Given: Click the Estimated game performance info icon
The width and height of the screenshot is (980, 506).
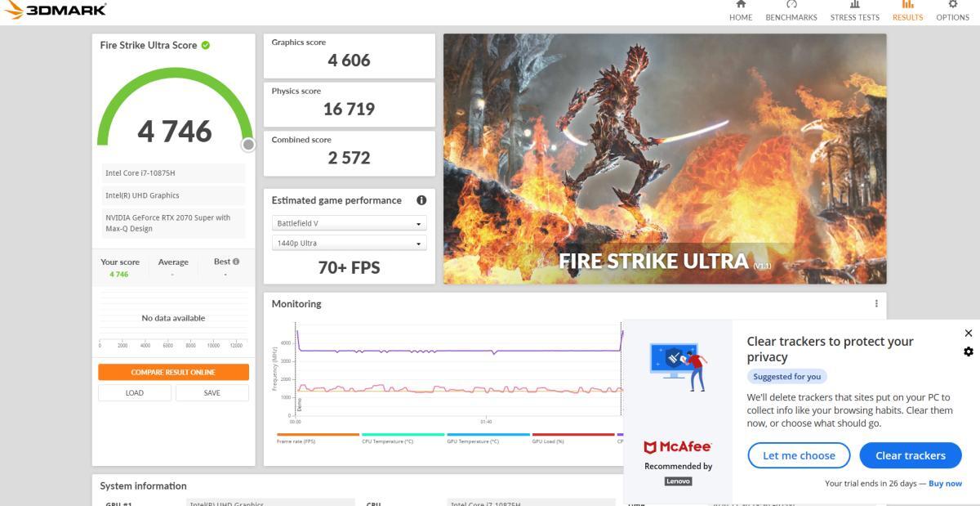Looking at the screenshot, I should pyautogui.click(x=421, y=200).
